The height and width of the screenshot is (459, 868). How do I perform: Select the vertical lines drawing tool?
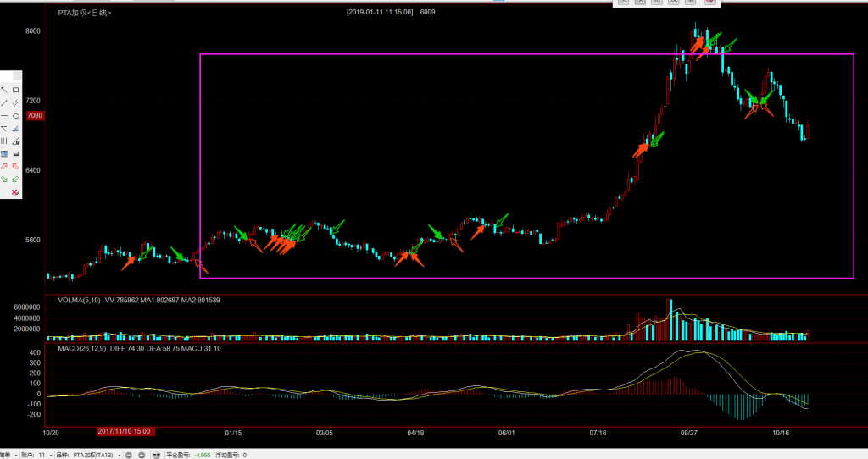(x=4, y=141)
